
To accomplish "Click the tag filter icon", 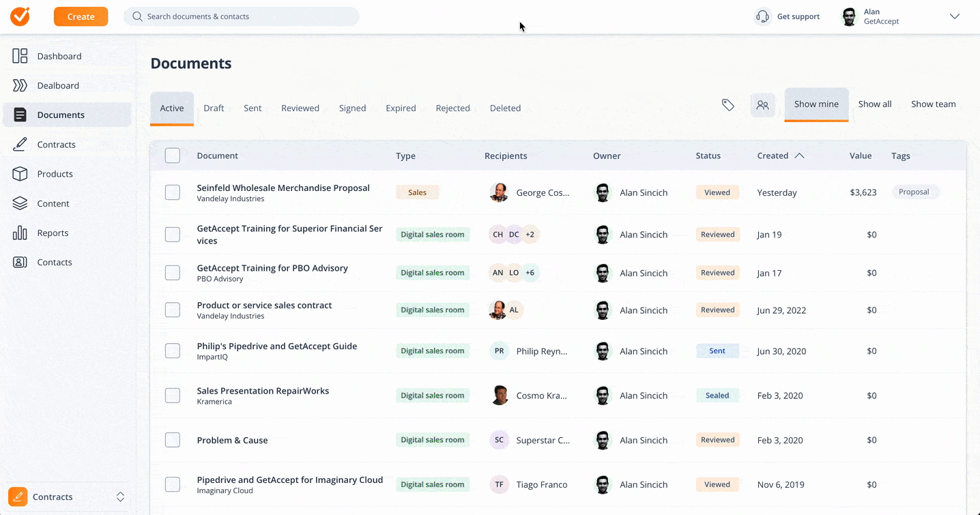I will pos(728,105).
